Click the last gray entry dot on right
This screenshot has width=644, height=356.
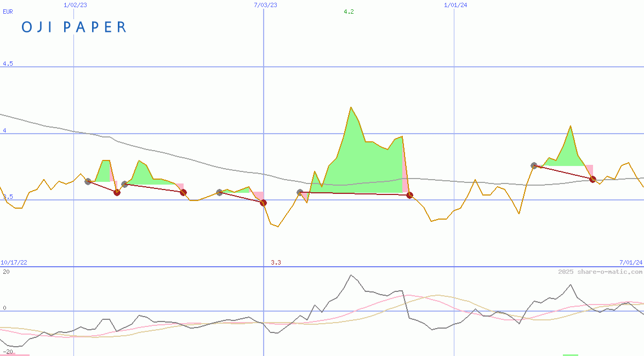[534, 165]
